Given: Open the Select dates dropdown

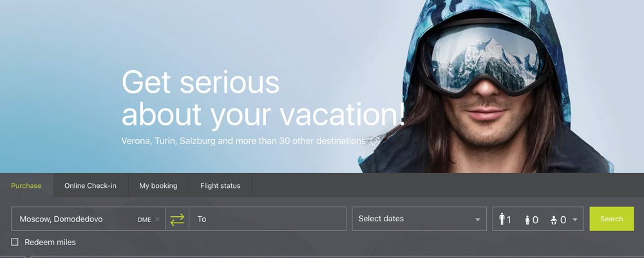Looking at the screenshot, I should click(419, 219).
